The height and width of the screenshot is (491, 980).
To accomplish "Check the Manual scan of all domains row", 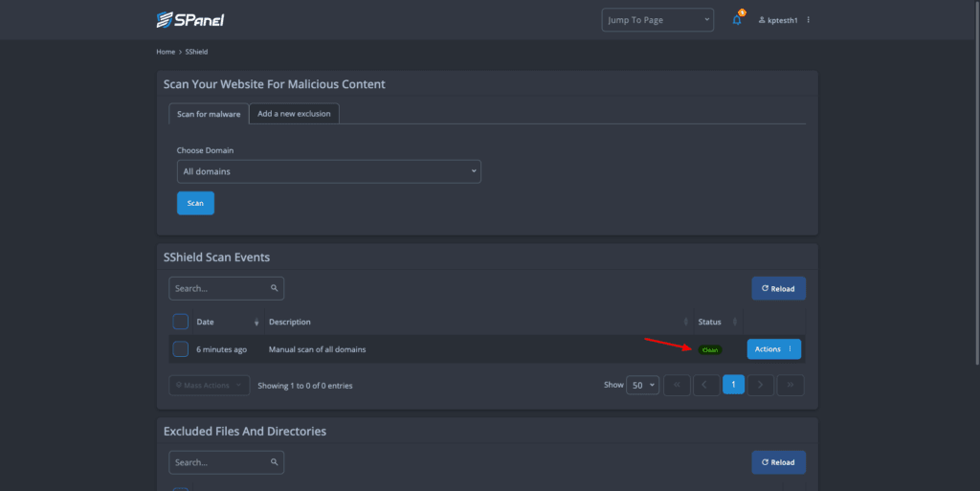I will 181,348.
